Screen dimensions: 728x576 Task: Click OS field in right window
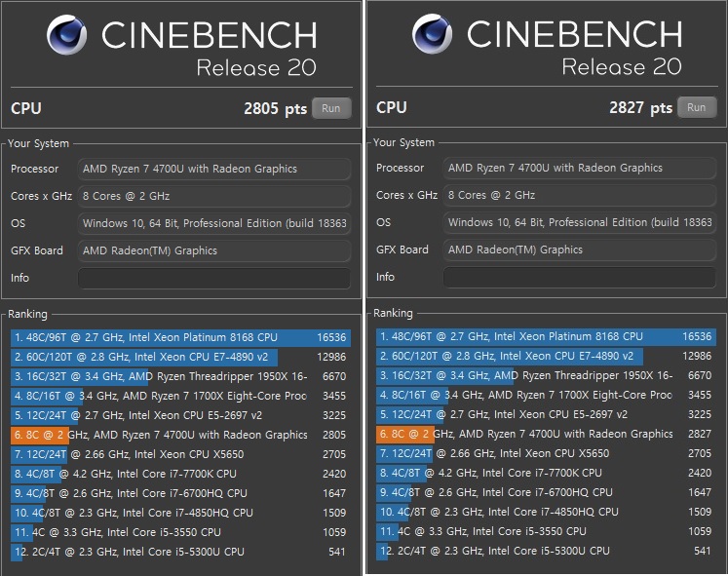580,222
